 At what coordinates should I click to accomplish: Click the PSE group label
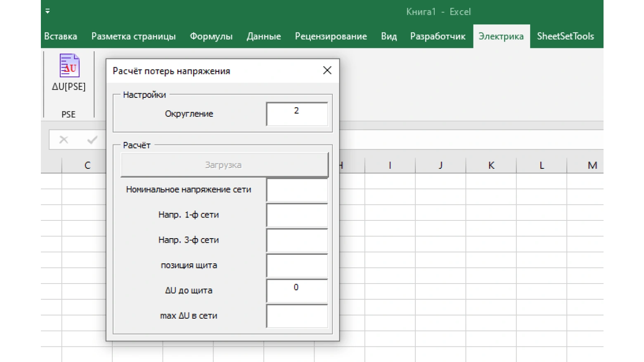pos(69,114)
